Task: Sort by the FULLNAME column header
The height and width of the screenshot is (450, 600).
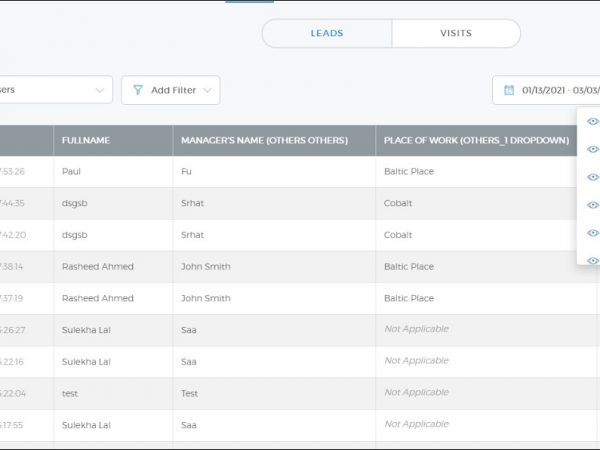Action: pos(86,141)
